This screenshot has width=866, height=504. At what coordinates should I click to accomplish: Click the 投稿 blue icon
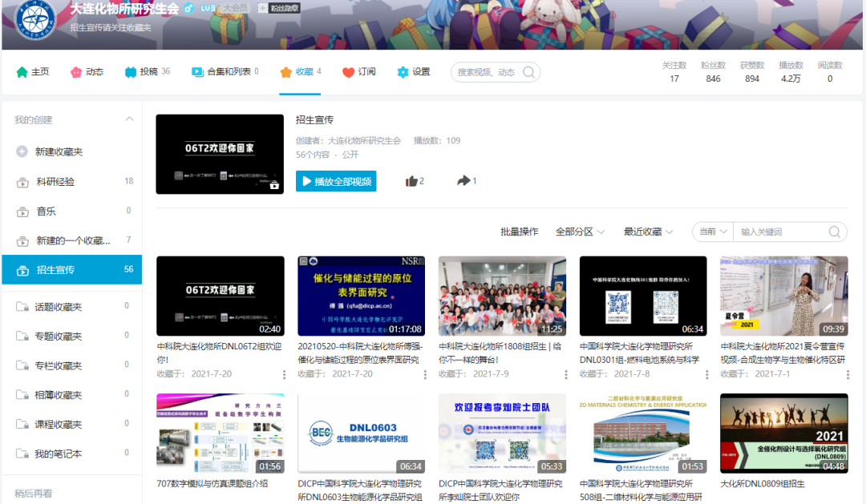131,72
